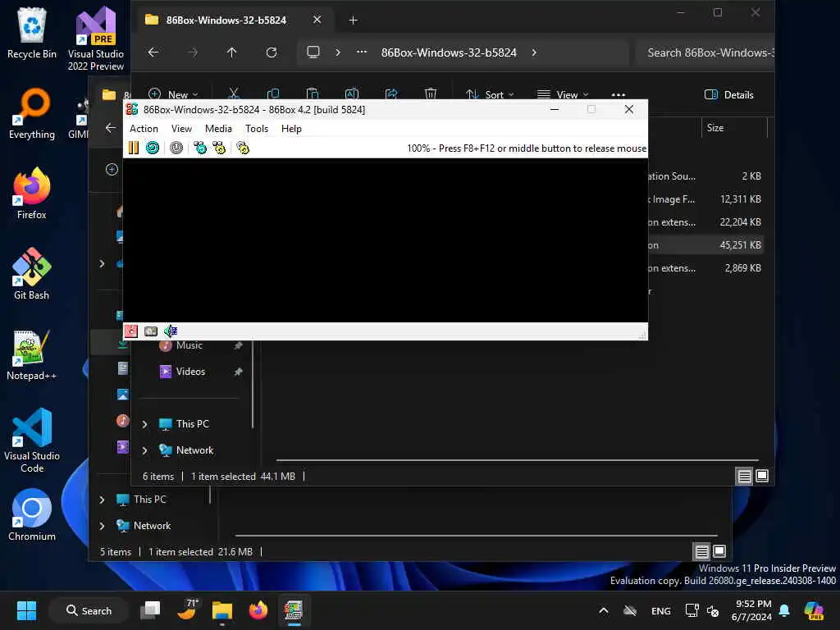
Task: Pause the 86Box emulation
Action: (x=134, y=148)
